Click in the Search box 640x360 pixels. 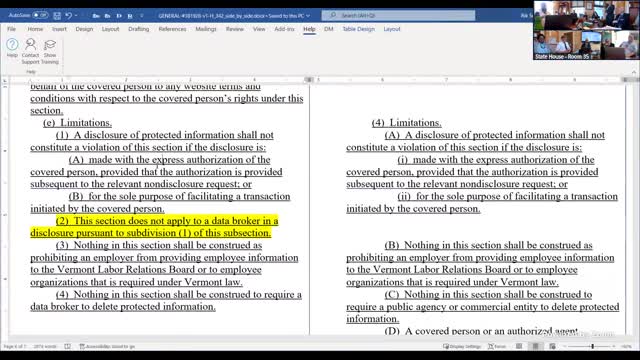click(398, 15)
